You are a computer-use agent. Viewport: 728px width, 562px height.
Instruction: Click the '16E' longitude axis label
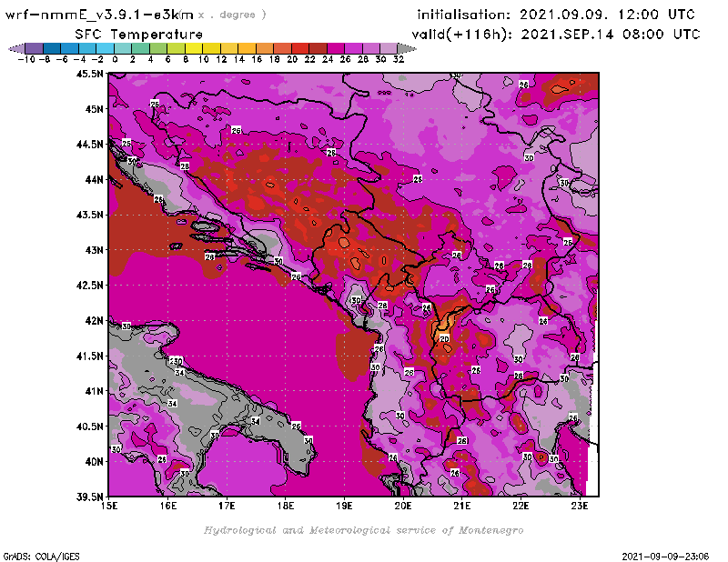[168, 506]
